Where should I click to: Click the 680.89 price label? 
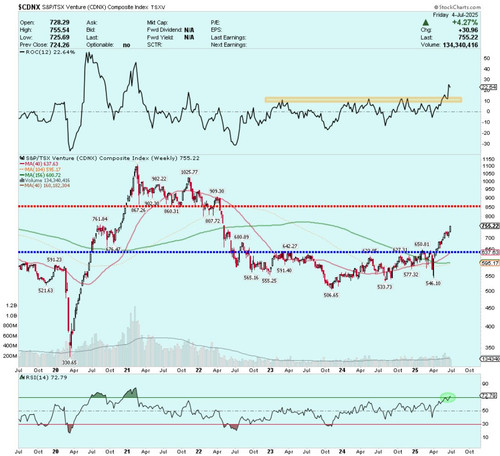(x=241, y=237)
